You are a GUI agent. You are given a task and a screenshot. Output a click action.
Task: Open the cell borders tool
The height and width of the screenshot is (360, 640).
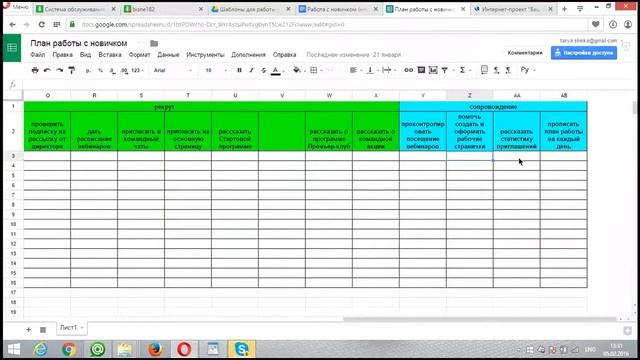(314, 70)
